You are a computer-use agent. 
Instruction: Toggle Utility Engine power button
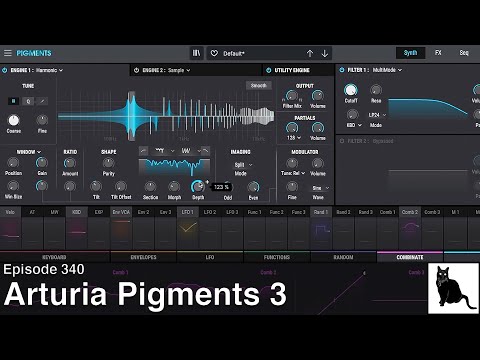coord(269,70)
